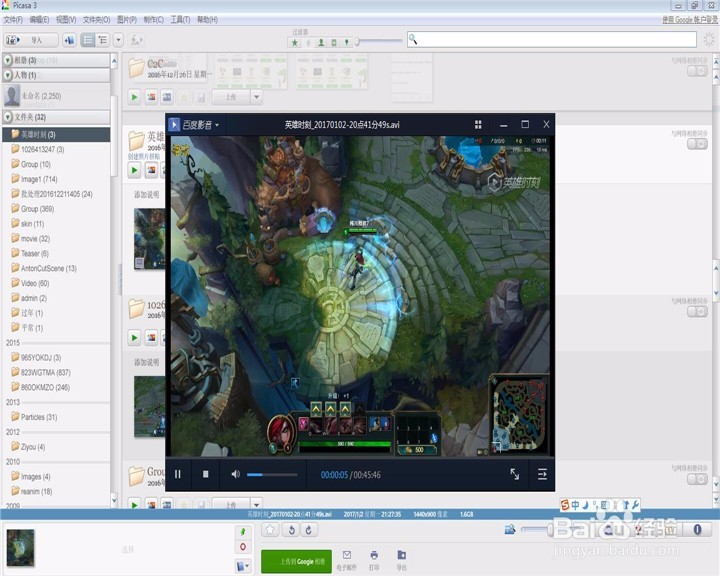Click the green Upload to Google button
The image size is (720, 576).
pyautogui.click(x=297, y=561)
